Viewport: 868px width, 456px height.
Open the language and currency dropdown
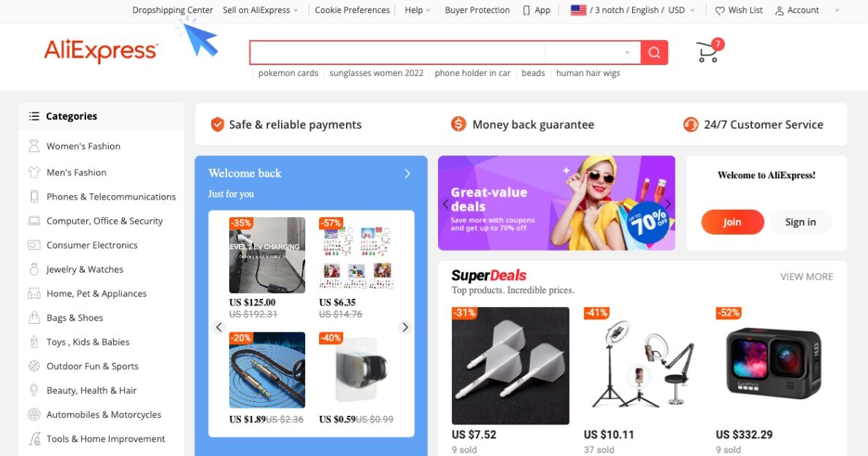pos(633,10)
